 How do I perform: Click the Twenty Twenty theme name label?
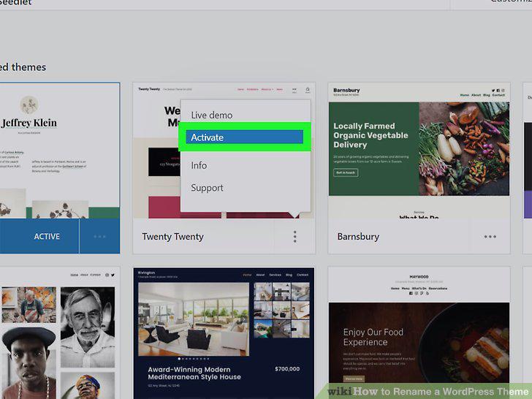[x=172, y=237]
